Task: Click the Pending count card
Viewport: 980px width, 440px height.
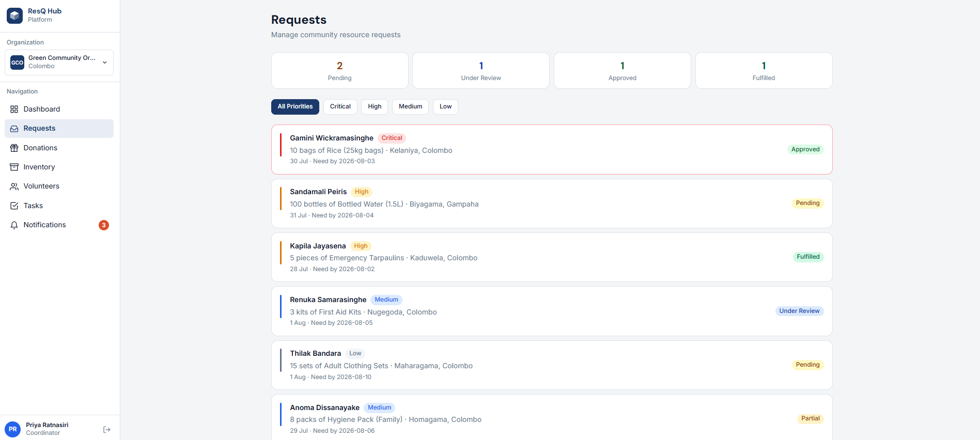Action: click(x=340, y=71)
